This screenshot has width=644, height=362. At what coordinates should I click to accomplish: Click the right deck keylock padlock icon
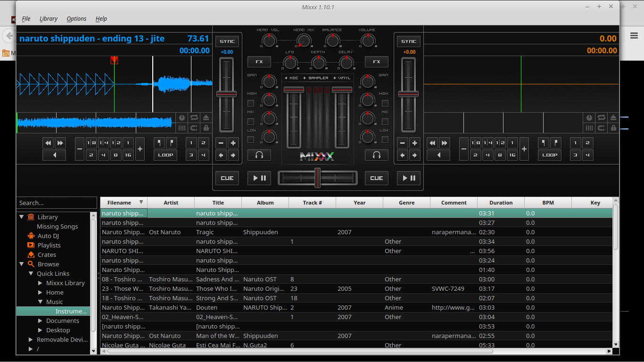click(613, 128)
